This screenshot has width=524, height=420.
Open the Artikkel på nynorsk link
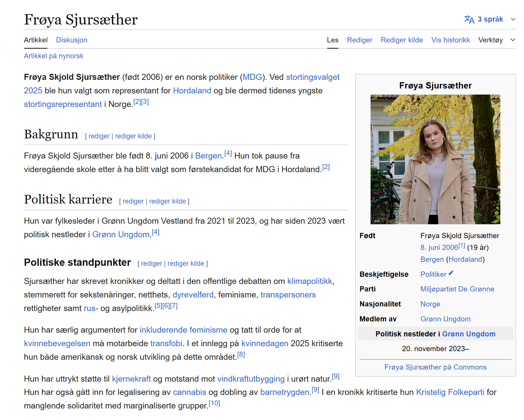click(54, 56)
